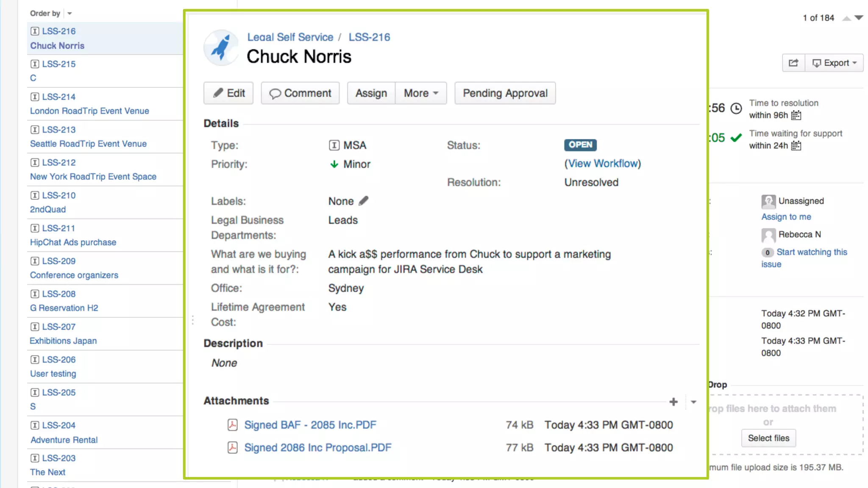The image size is (868, 488).
Task: Open the View Workflow link
Action: tap(602, 164)
